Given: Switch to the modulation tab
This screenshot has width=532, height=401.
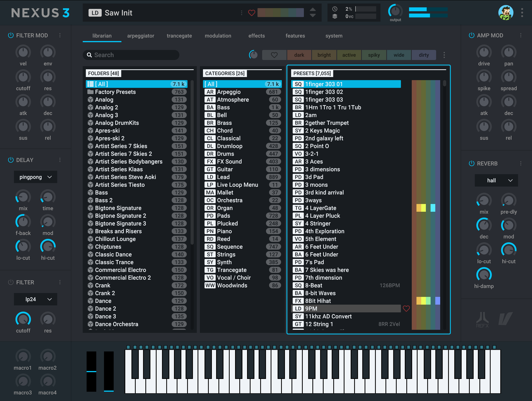Looking at the screenshot, I should pos(218,36).
